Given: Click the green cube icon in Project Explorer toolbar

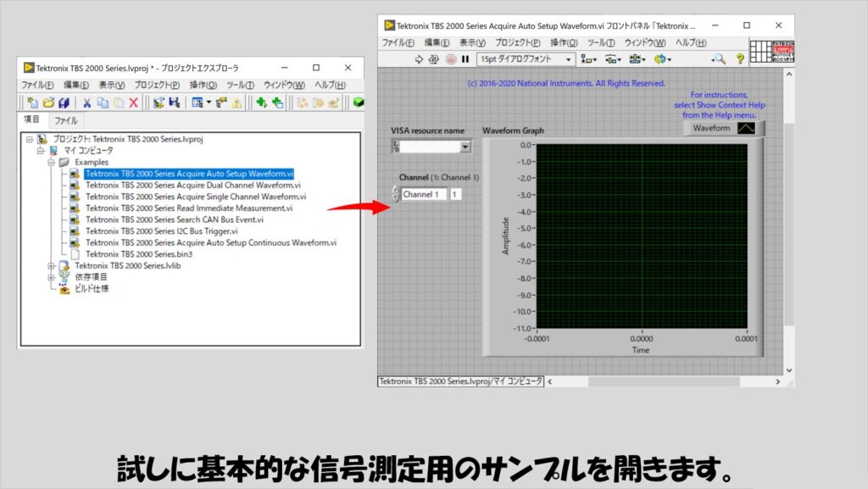Looking at the screenshot, I should (x=359, y=103).
